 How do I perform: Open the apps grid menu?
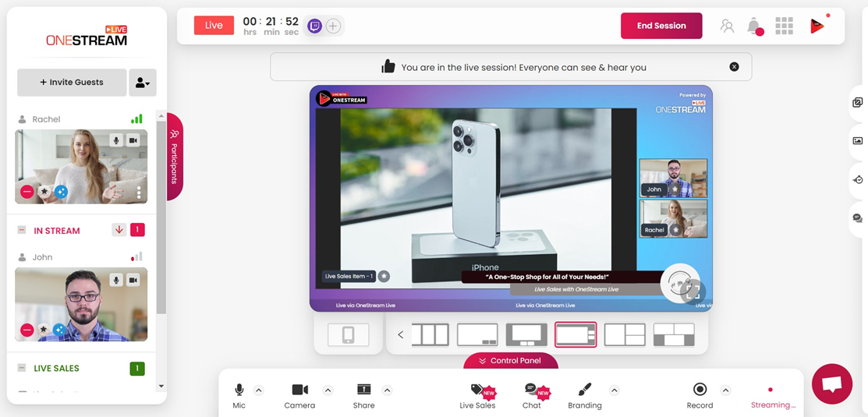pos(784,26)
